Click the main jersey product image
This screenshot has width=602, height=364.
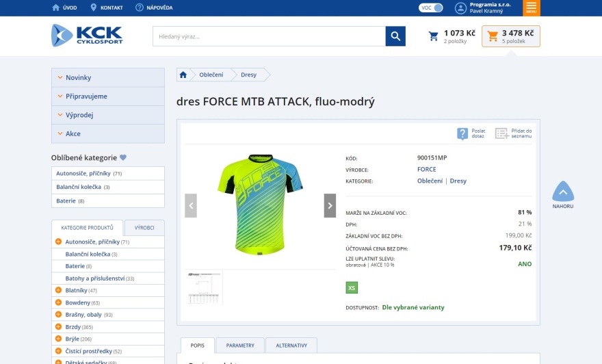[261, 205]
